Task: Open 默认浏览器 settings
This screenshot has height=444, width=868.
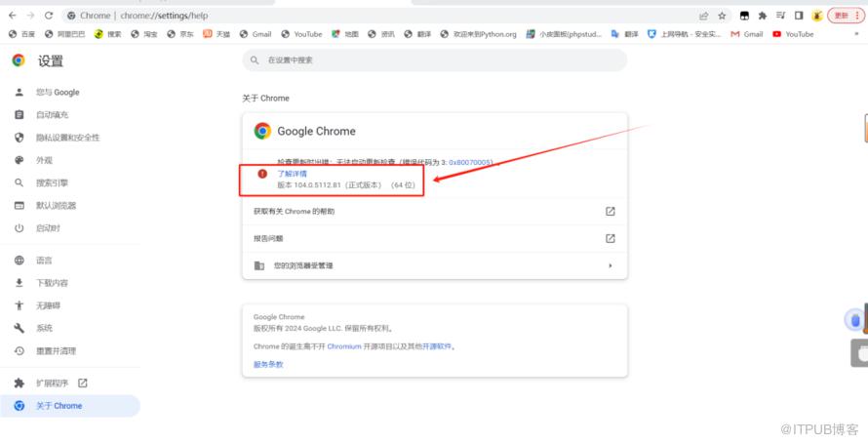Action: (x=56, y=206)
